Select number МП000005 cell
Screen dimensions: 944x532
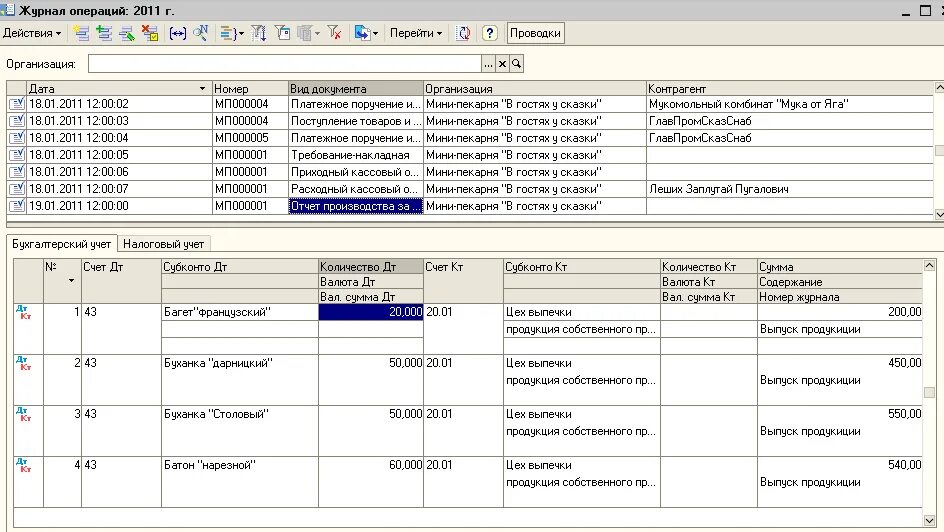250,138
